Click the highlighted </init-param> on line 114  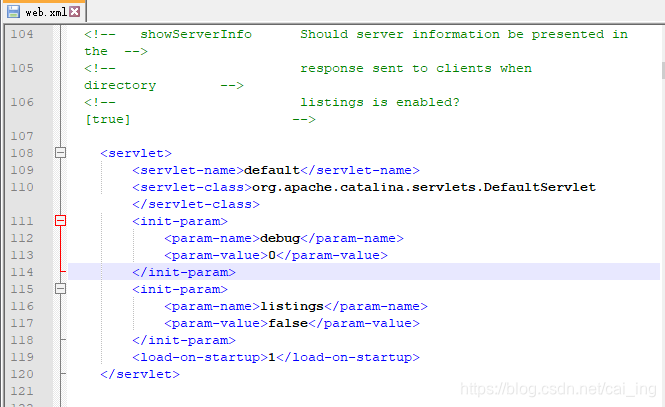184,272
